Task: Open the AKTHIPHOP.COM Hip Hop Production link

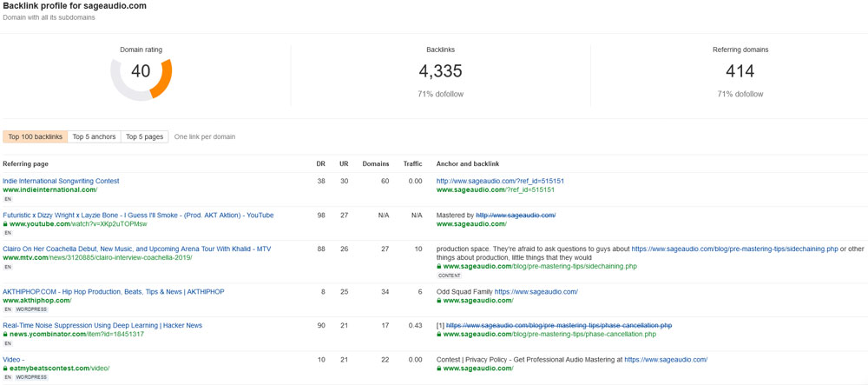Action: tap(114, 292)
